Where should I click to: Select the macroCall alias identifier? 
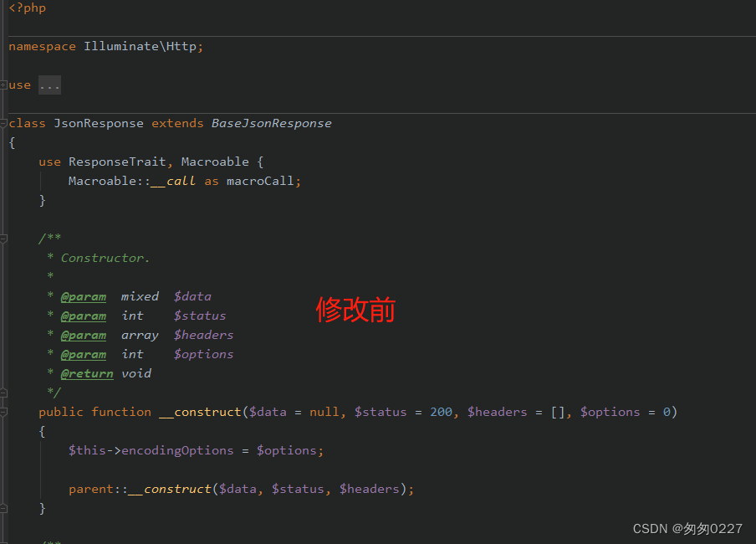pyautogui.click(x=261, y=180)
